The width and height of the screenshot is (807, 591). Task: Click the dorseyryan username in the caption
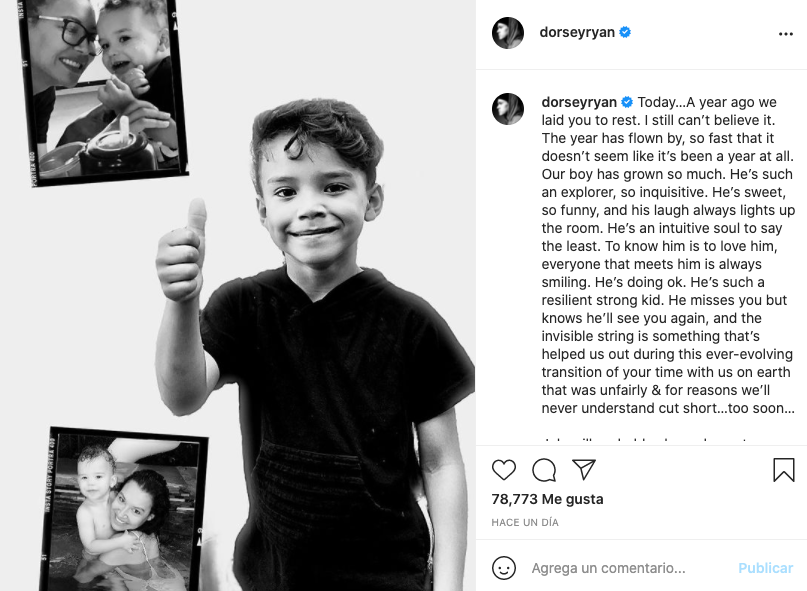point(579,102)
